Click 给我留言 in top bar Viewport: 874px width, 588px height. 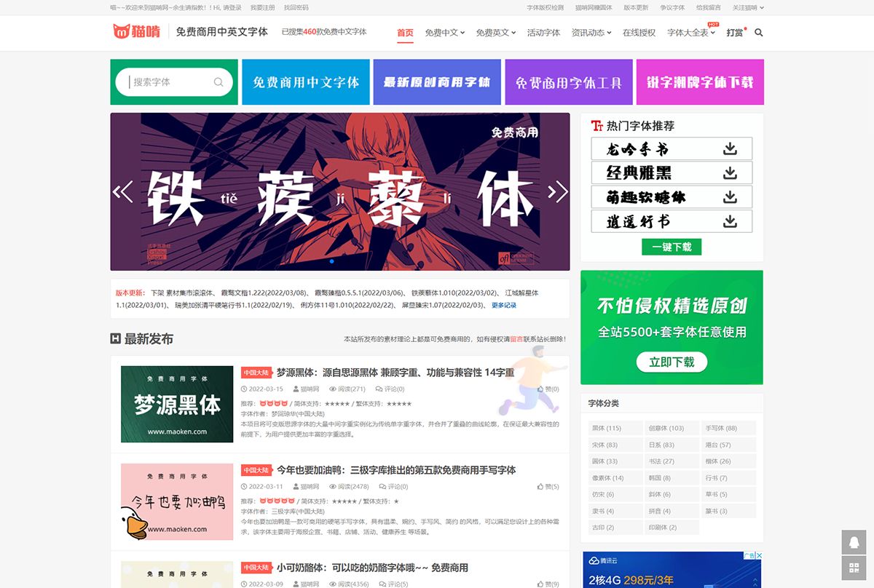708,8
